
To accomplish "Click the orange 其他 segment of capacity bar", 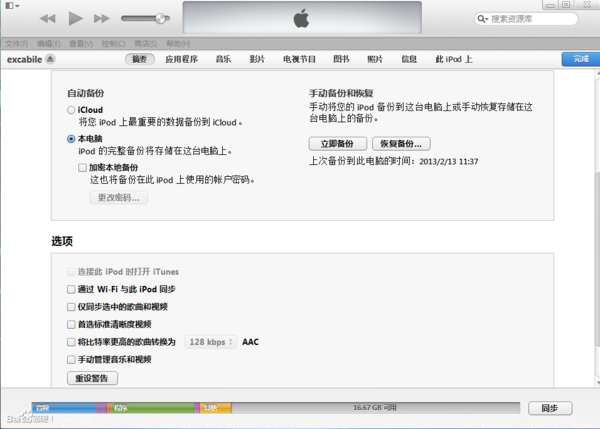I will (215, 408).
